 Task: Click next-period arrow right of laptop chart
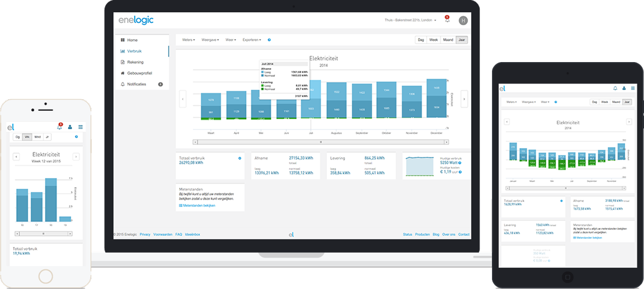tap(464, 98)
